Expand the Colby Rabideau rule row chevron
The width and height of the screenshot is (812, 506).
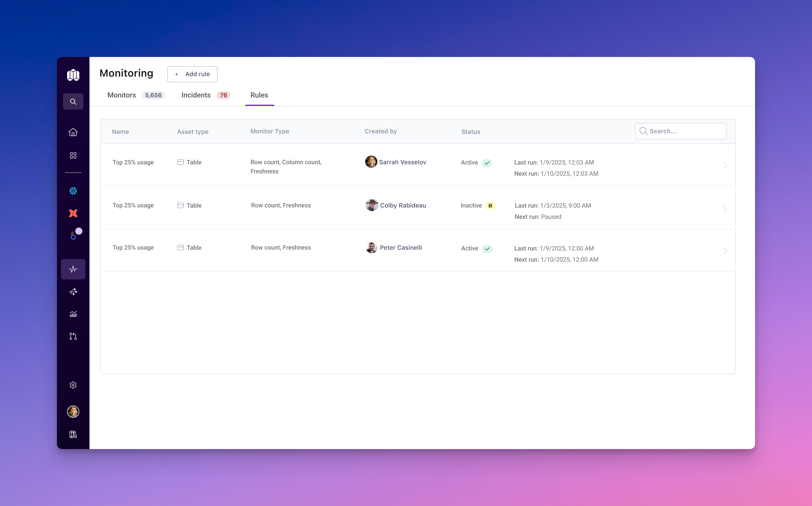(x=725, y=209)
